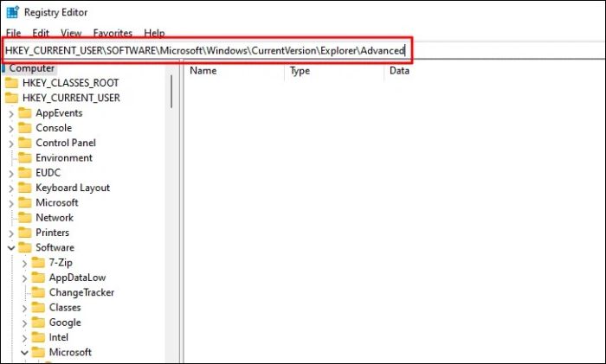The height and width of the screenshot is (364, 606).
Task: Click the Software folder icon
Action: (x=25, y=247)
